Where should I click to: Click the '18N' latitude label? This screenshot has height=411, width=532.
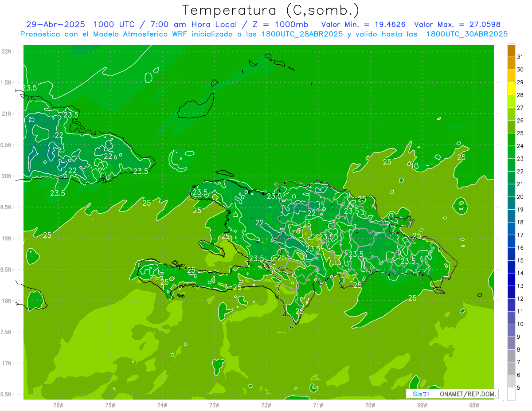tap(7, 301)
